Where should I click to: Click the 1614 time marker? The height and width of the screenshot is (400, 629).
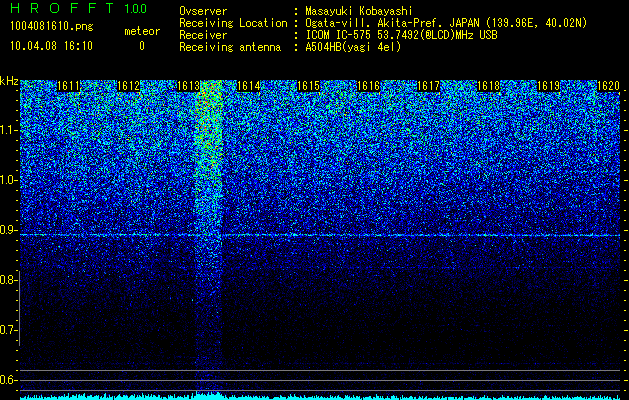[x=249, y=86]
